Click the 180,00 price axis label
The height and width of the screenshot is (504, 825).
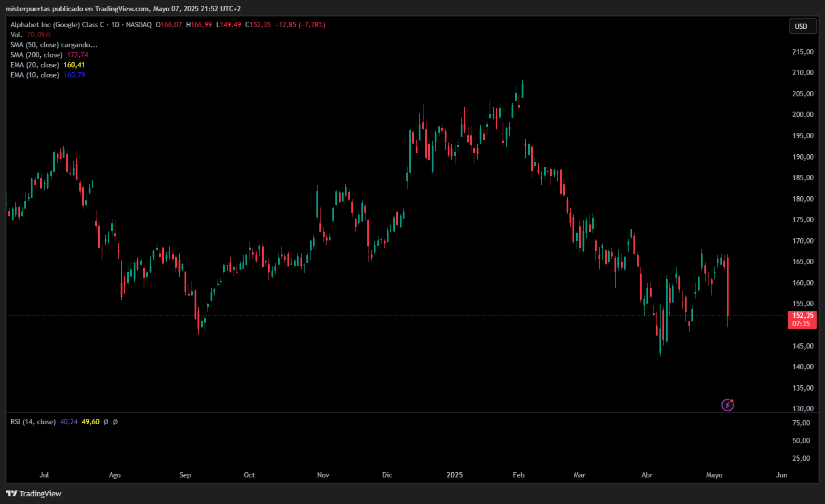803,199
